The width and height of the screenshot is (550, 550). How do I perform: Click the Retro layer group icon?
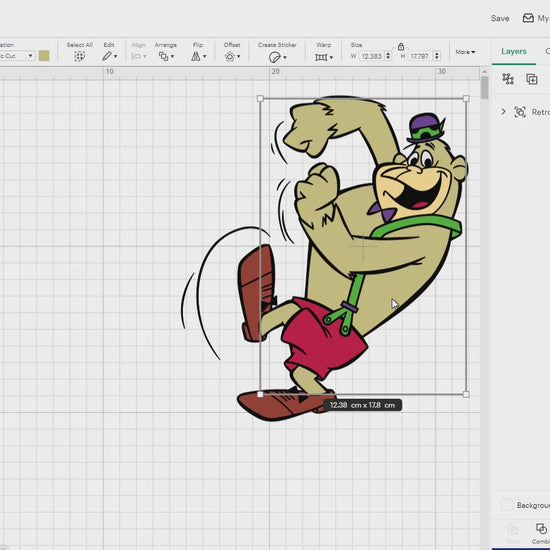(520, 112)
